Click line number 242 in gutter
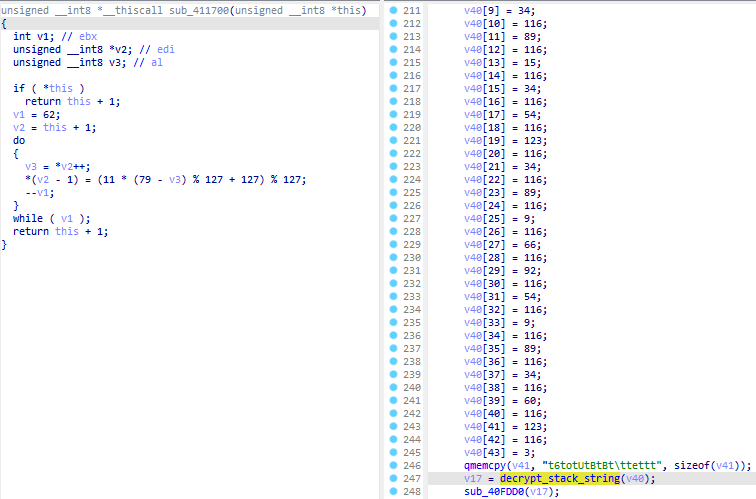 412,414
